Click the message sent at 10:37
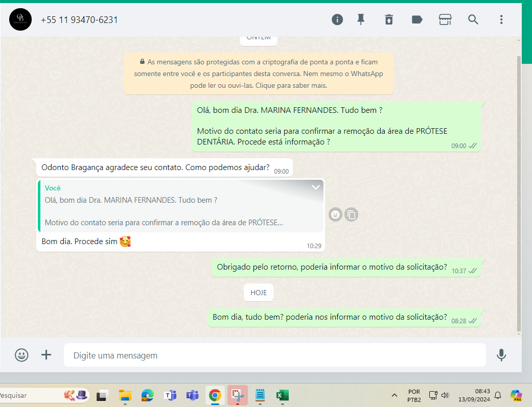532x407 pixels. point(346,268)
